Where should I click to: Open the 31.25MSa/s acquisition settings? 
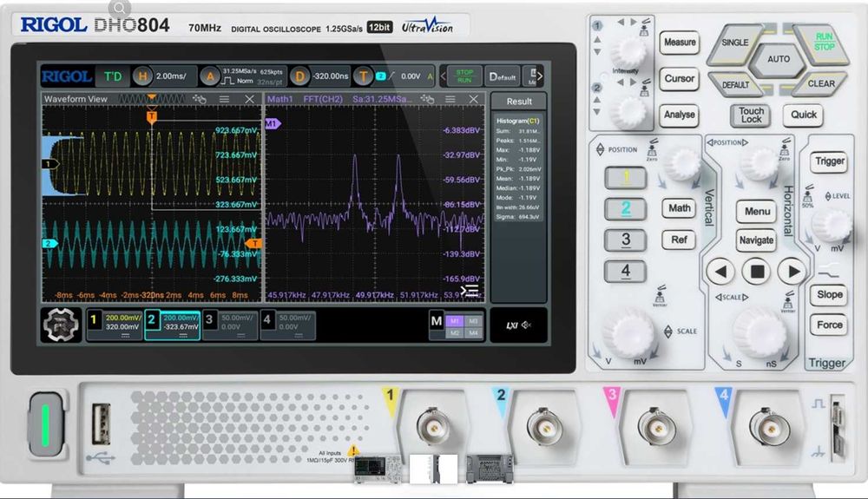click(x=253, y=76)
